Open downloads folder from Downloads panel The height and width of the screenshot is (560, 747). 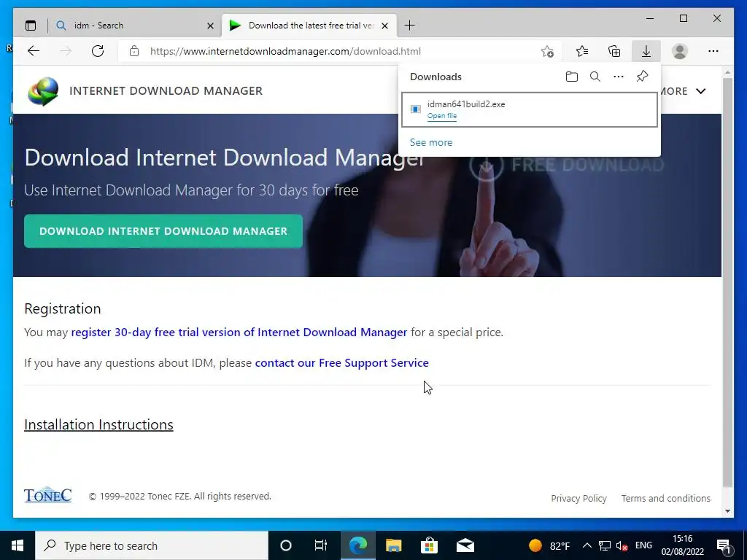click(572, 77)
